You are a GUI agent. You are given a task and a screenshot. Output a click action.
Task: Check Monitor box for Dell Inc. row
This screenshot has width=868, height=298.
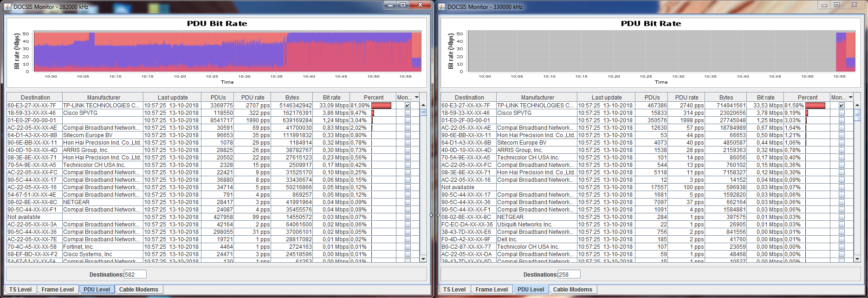click(842, 239)
